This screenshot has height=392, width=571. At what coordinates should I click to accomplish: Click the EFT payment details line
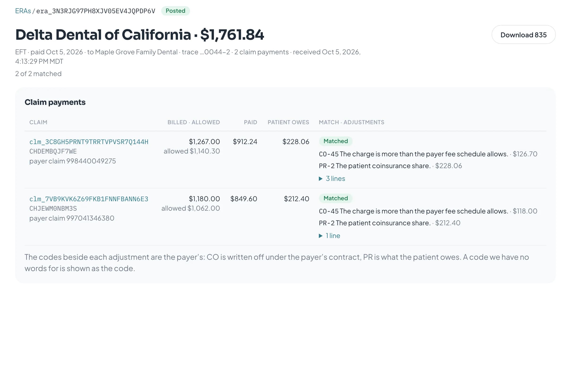(188, 57)
